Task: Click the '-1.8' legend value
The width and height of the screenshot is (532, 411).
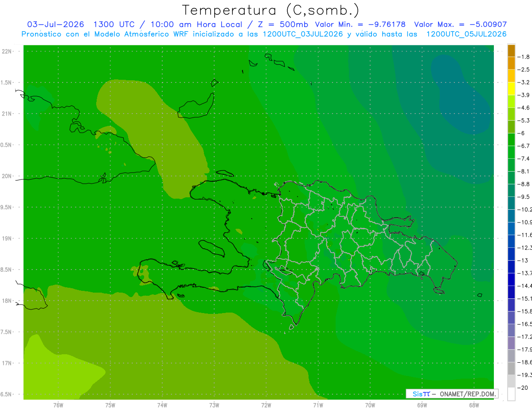Action: tap(524, 57)
